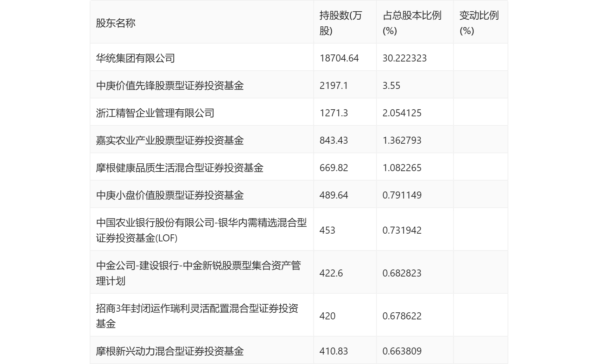The height and width of the screenshot is (364, 598).
Task: Select the 489.64 shares value
Action: point(333,195)
